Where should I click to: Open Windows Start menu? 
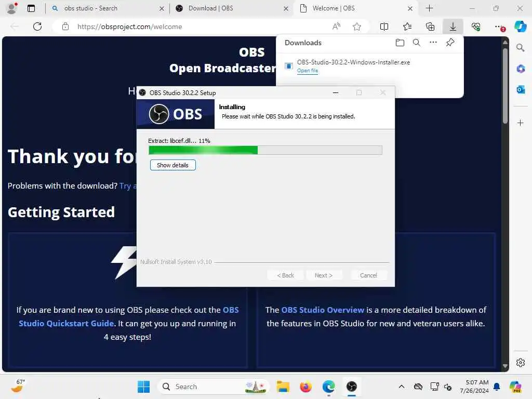point(143,387)
